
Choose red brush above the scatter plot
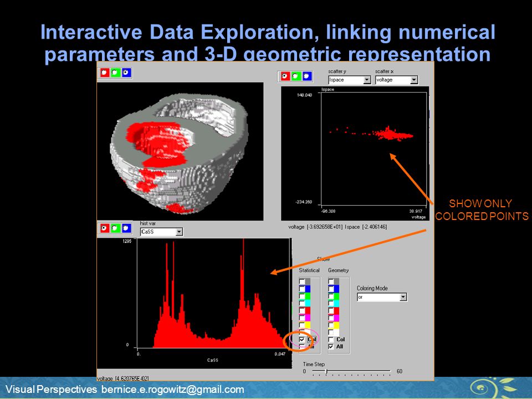click(x=285, y=76)
